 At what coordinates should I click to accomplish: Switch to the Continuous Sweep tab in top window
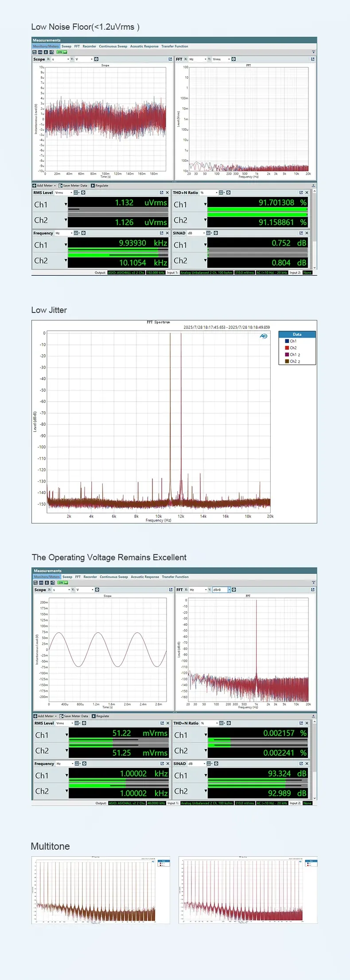coord(113,46)
